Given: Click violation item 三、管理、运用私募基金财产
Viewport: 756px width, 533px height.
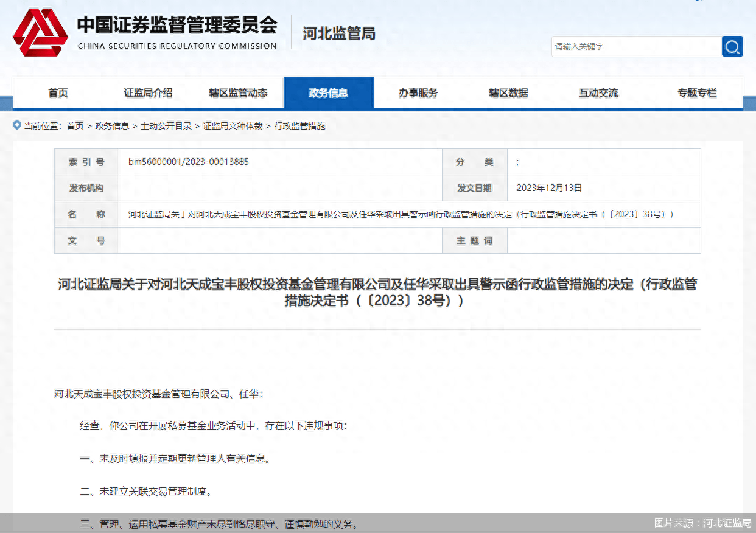Looking at the screenshot, I should [x=219, y=523].
